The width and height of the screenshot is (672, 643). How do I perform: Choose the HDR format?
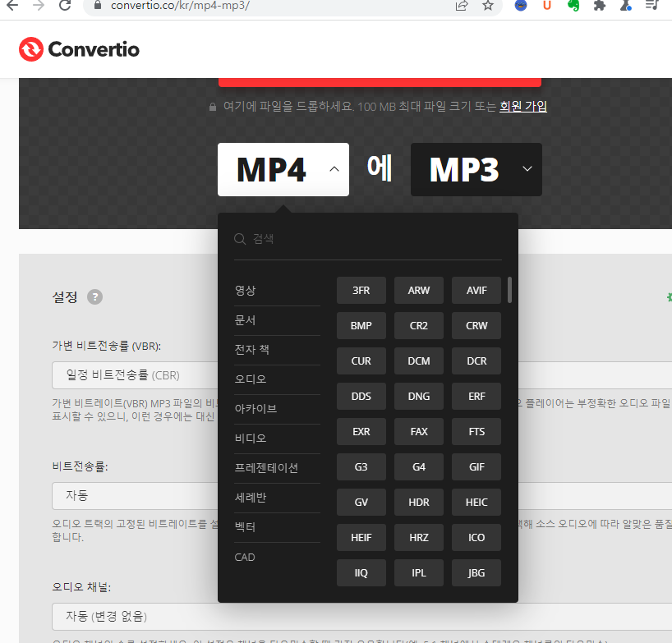click(419, 502)
